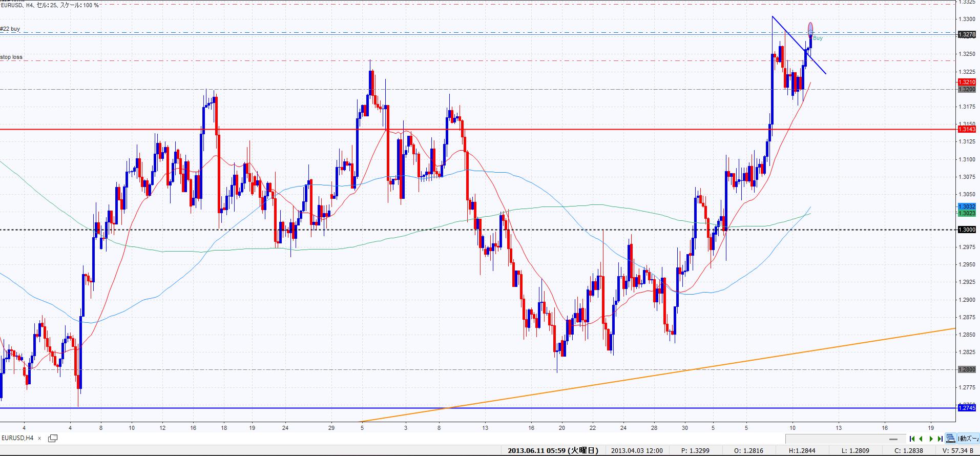
Task: Jump to the latest bar of the chart
Action: click(940, 439)
